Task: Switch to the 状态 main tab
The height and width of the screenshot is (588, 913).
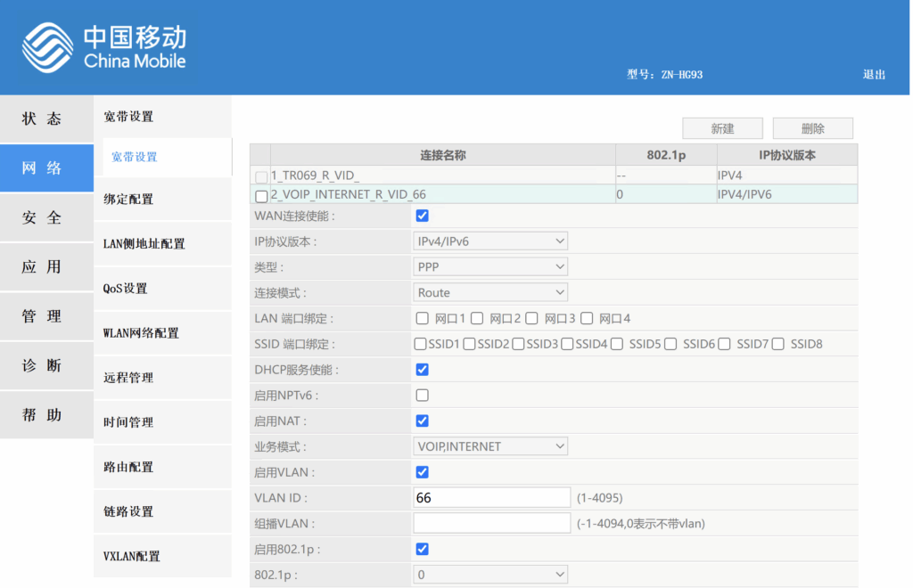Action: 43,118
